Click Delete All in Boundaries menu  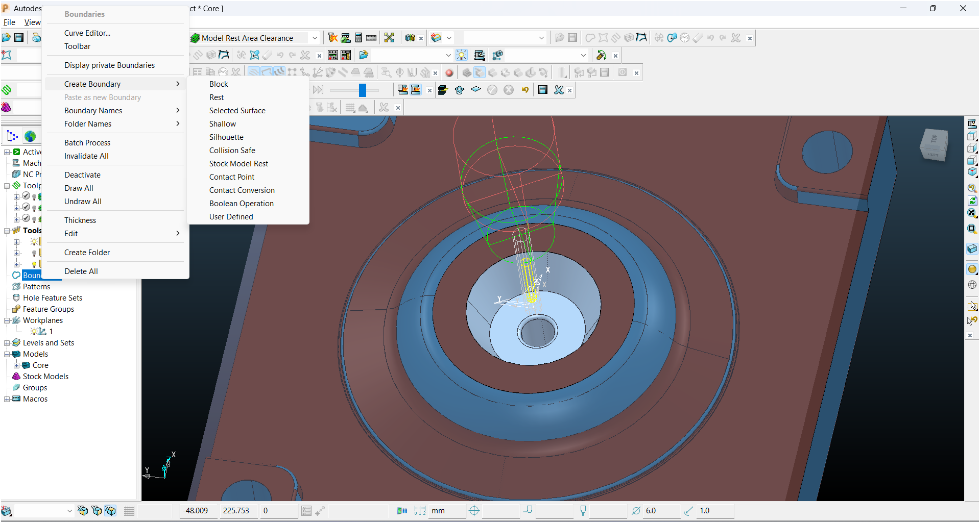click(x=81, y=271)
